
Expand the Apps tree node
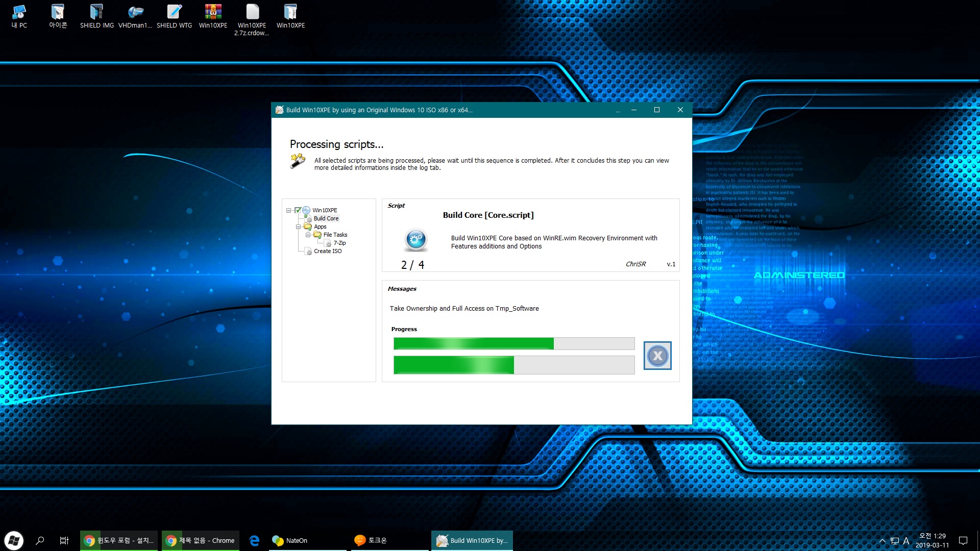(299, 227)
